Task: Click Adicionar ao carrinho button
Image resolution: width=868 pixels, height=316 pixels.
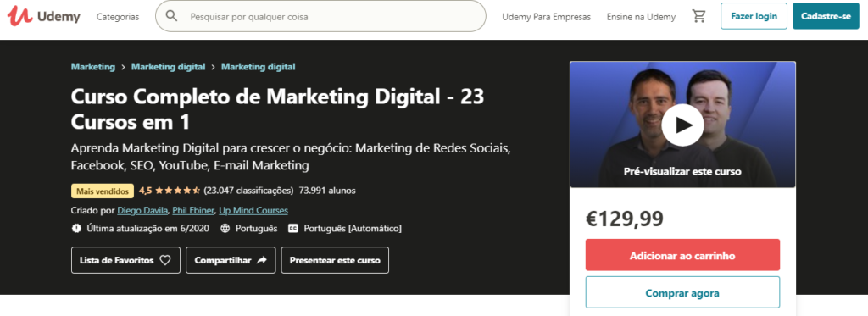Action: 682,255
